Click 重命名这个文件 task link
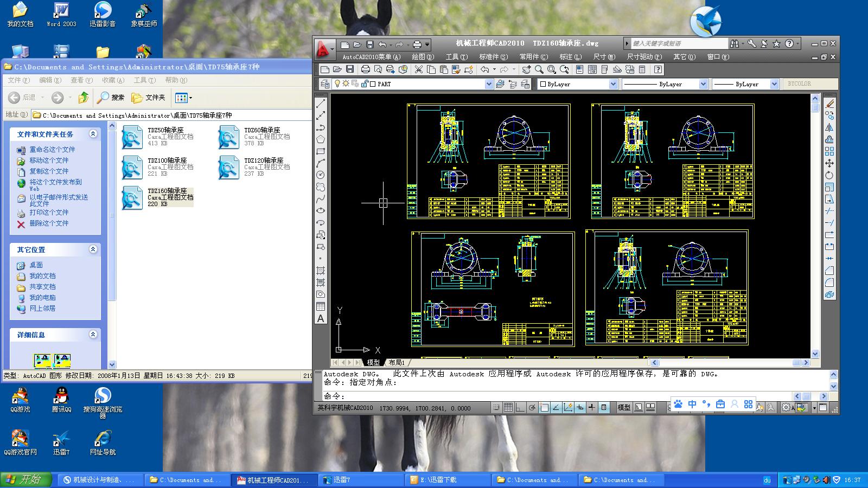 (x=52, y=150)
